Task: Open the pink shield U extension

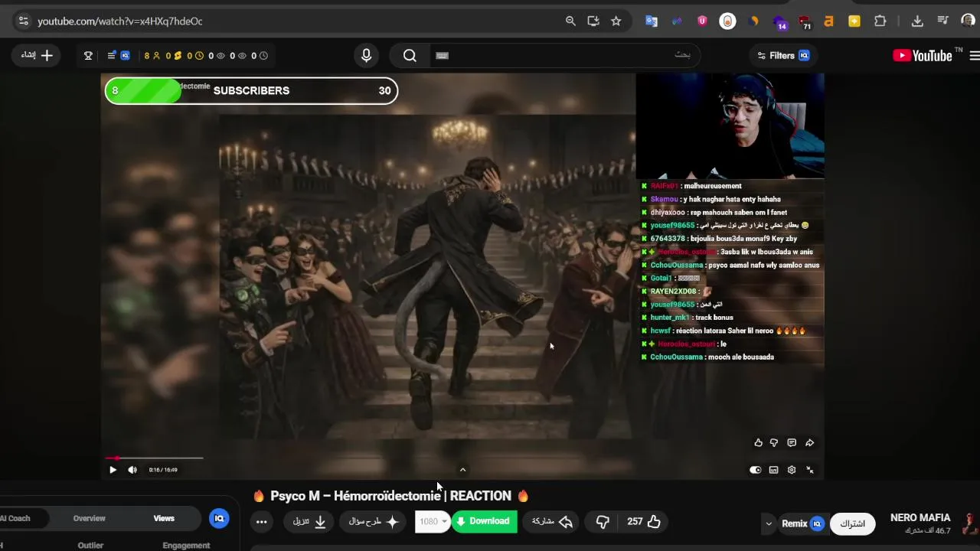Action: click(x=702, y=21)
